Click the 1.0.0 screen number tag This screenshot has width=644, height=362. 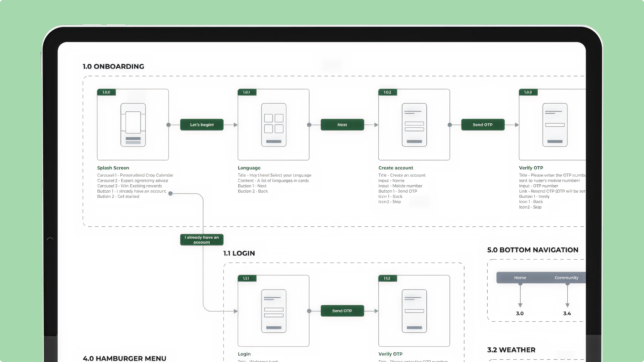pyautogui.click(x=106, y=92)
